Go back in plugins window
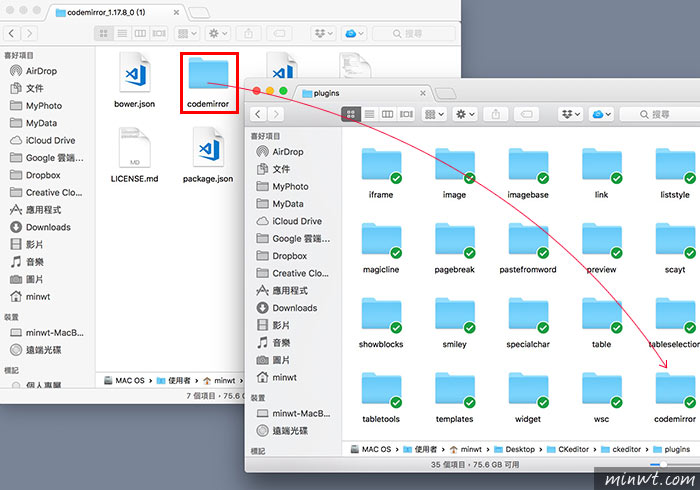Screen dimensions: 700x490 pos(258,114)
